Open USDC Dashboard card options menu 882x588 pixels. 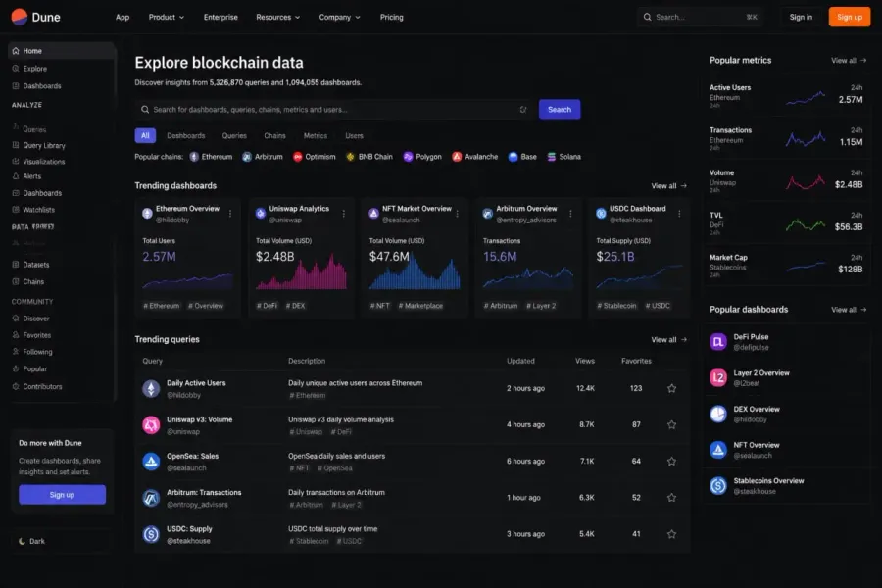tap(679, 214)
